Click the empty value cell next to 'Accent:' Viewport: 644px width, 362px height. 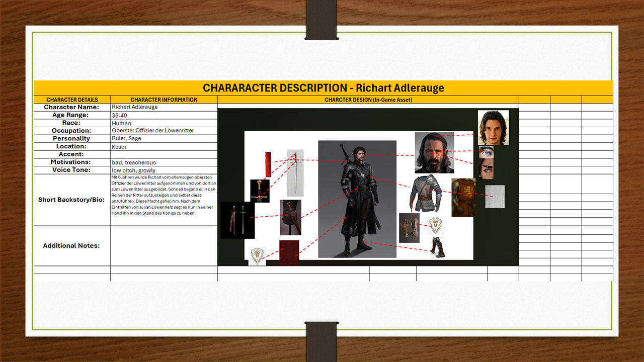(164, 154)
